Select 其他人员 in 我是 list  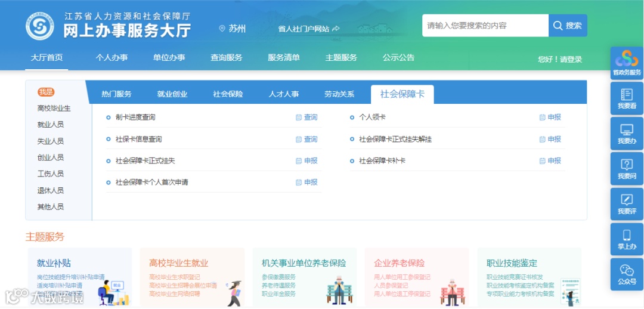(x=51, y=206)
